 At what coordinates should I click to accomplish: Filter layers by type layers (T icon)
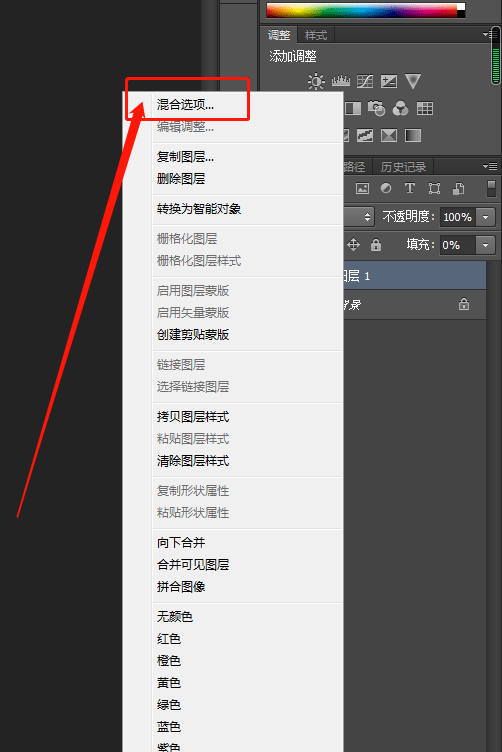[409, 188]
